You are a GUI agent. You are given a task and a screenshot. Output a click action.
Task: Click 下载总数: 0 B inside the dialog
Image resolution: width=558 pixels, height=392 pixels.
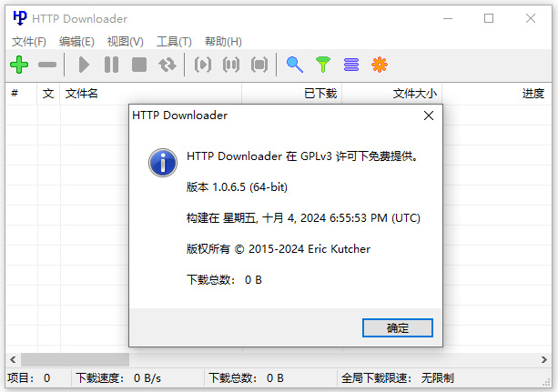coord(224,280)
